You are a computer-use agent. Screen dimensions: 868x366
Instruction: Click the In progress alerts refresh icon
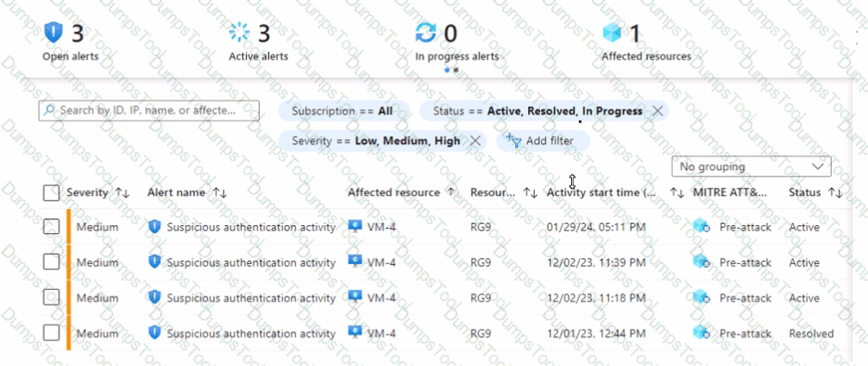425,33
